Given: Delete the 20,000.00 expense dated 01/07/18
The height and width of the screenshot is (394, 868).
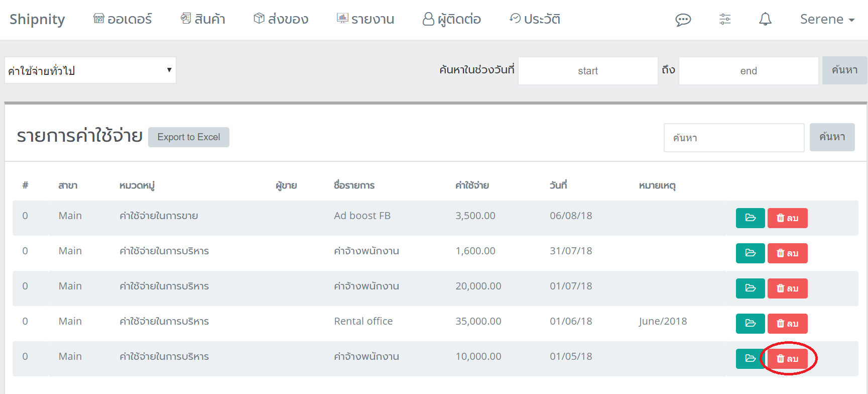Looking at the screenshot, I should 787,288.
